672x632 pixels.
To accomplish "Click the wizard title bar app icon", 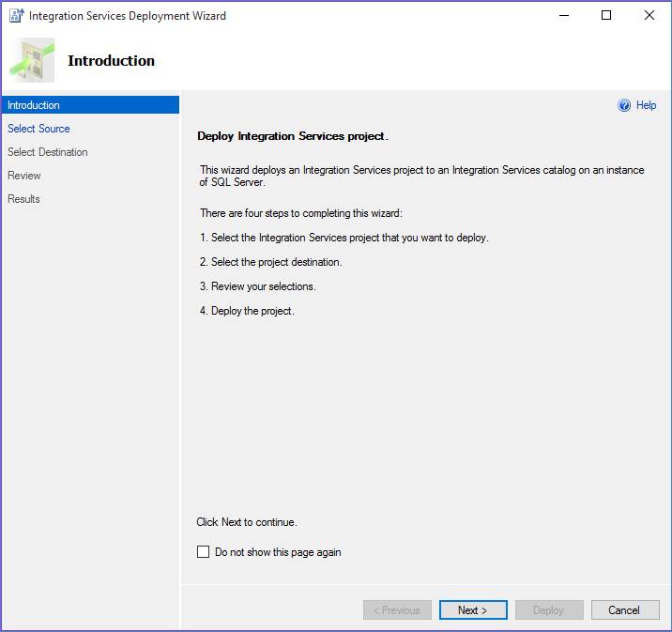I will click(x=16, y=15).
